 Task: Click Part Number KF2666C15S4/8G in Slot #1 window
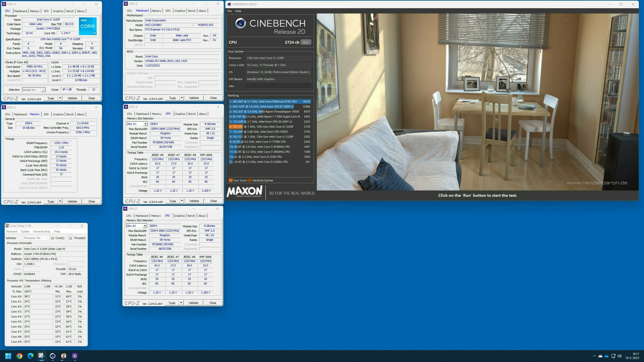tap(166, 142)
